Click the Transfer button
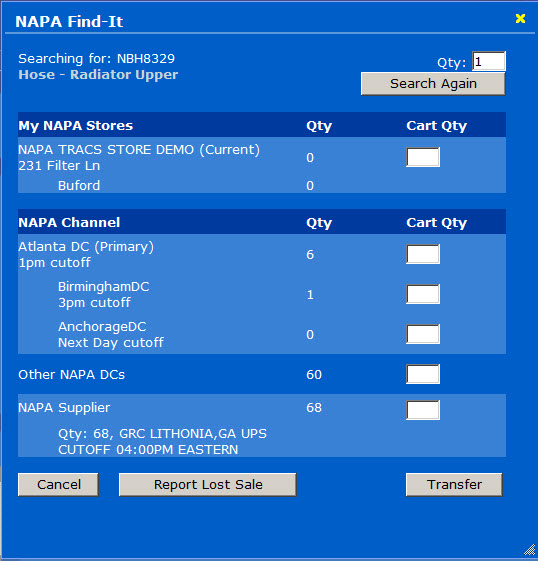 tap(454, 485)
